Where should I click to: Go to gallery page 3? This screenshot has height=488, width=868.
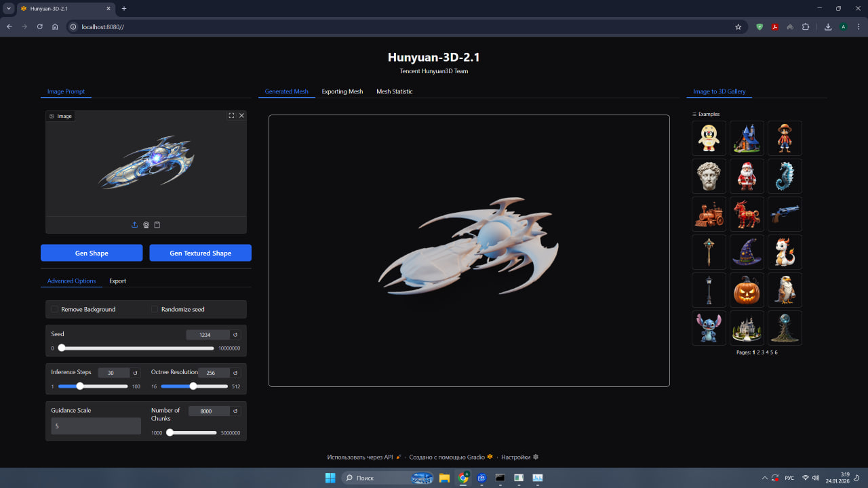point(763,352)
